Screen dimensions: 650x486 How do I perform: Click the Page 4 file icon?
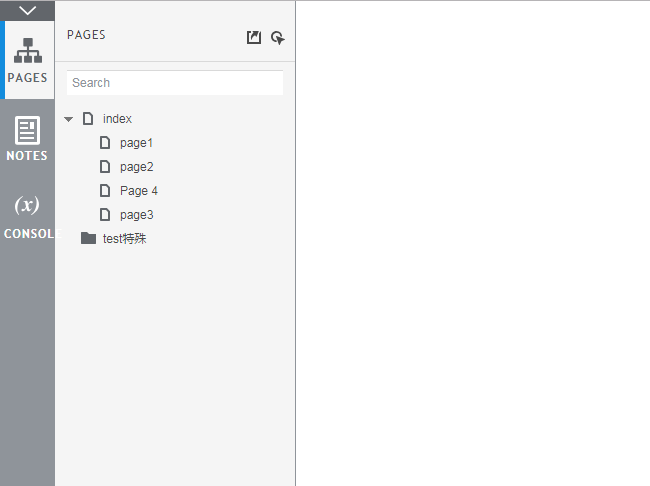pyautogui.click(x=105, y=191)
